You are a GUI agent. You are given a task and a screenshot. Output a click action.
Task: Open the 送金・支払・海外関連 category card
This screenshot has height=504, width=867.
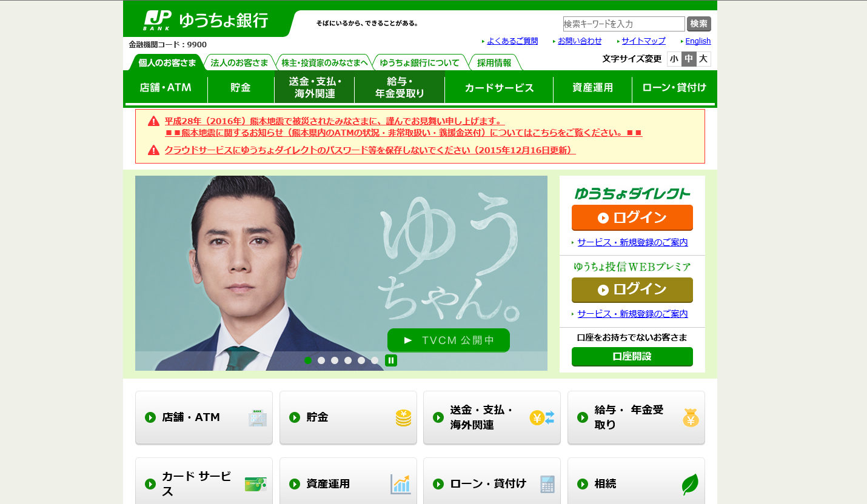click(492, 417)
